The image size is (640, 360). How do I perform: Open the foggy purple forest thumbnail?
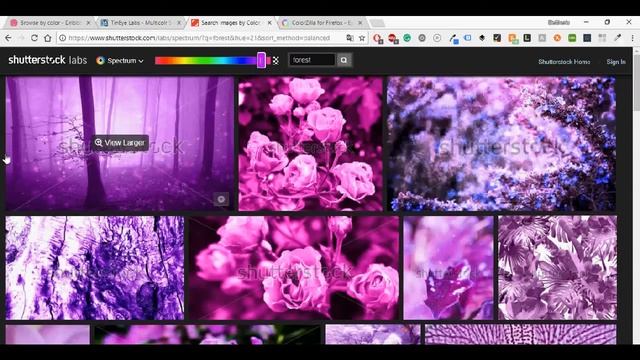pyautogui.click(x=120, y=144)
